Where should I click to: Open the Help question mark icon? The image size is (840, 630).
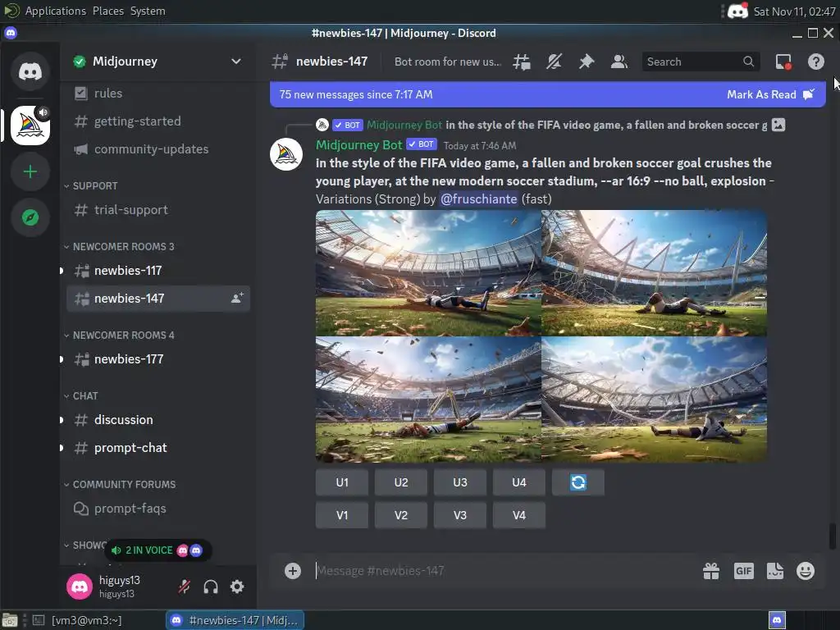point(816,62)
